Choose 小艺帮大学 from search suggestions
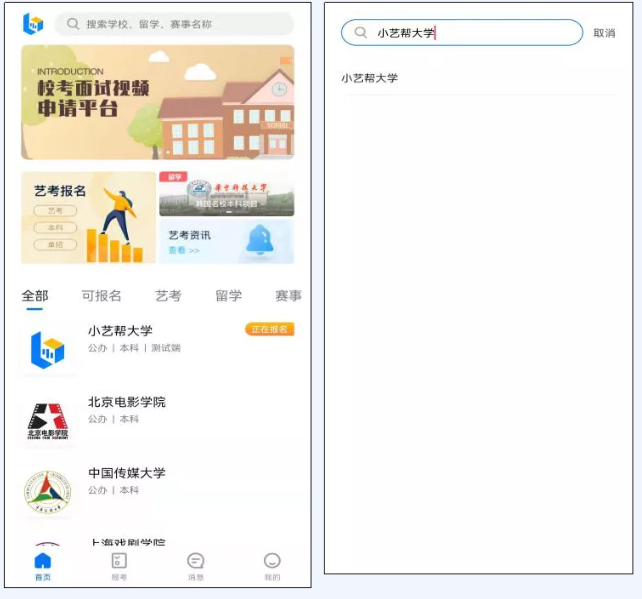 click(x=370, y=78)
